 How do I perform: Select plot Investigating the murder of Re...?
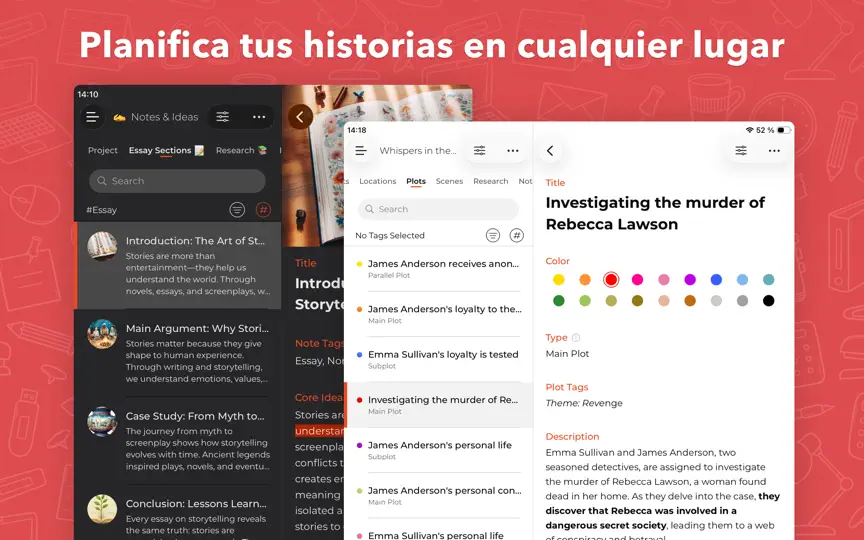(x=439, y=404)
